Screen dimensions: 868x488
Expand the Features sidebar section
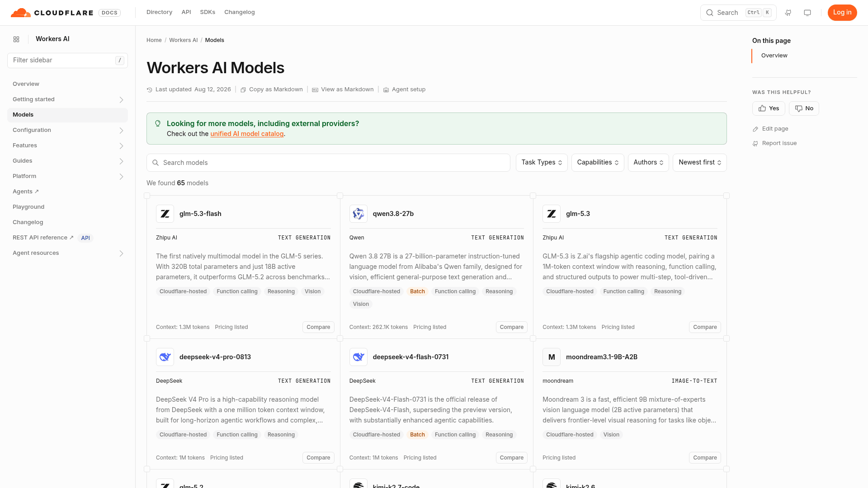121,146
